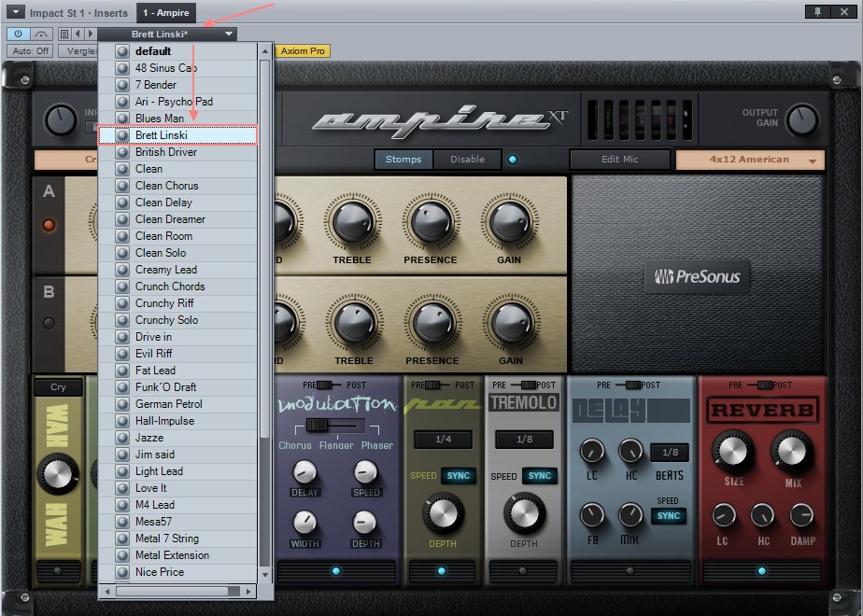Viewport: 863px width, 616px height.
Task: Click the preset icon beside Blues Man
Action: click(x=122, y=119)
